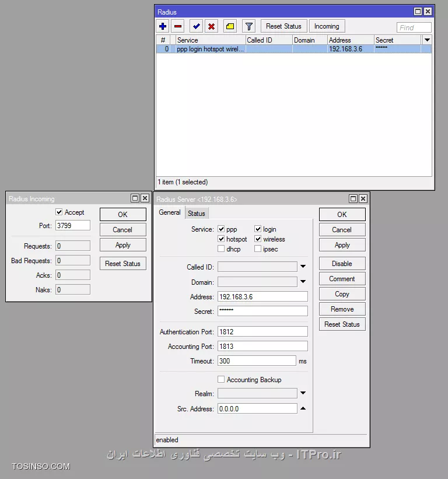448x479 pixels.
Task: Enable the dhcp service checkbox
Action: (221, 249)
